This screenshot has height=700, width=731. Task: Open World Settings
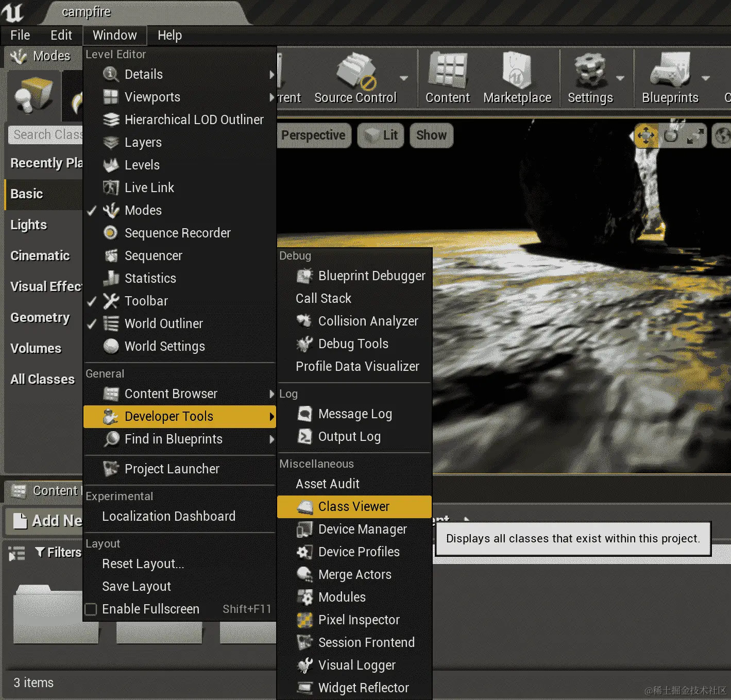tap(180, 346)
